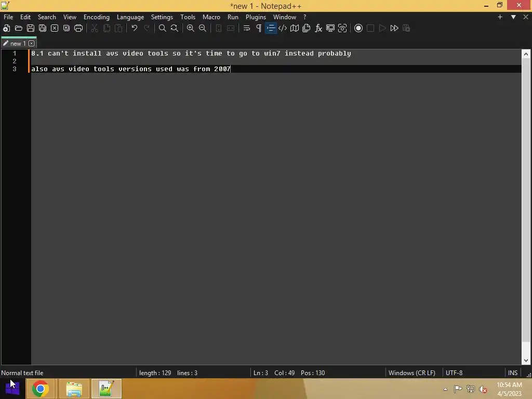Screen dimensions: 532x399
Task: Zoom out with minus magnifier icon
Action: pos(203,28)
